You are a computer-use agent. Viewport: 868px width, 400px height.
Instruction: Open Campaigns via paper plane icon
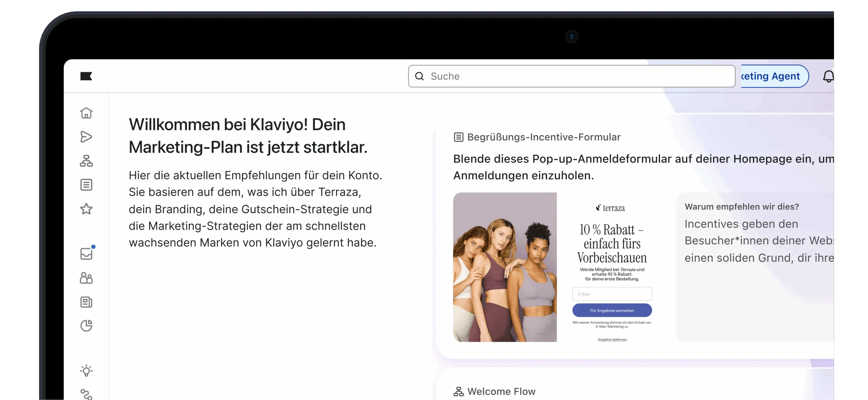[x=86, y=137]
